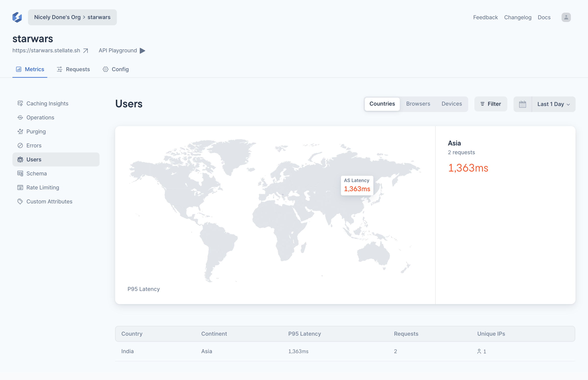Screen dimensions: 588x380
Task: Select Users in sidebar
Action: [56, 159]
